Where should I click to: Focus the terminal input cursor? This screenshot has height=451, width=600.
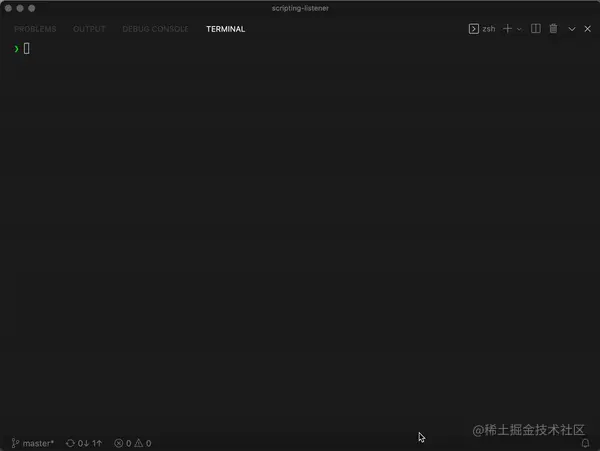pos(26,49)
